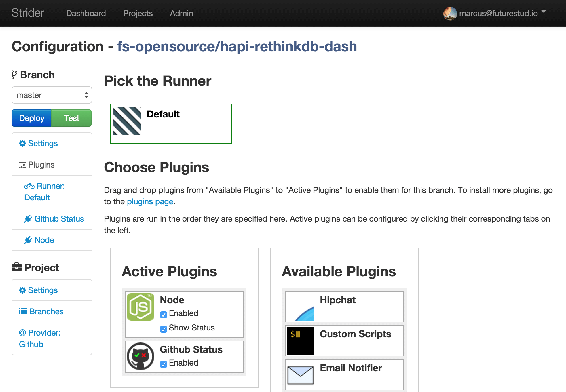This screenshot has width=566, height=392.
Task: Go to Projects in the top navigation
Action: point(138,13)
